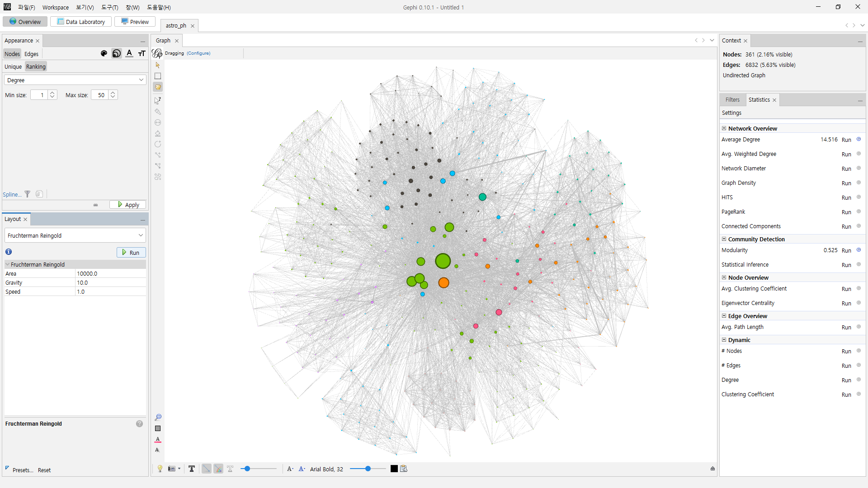This screenshot has width=868, height=488.
Task: Select the rectangle selection tool
Action: click(x=158, y=76)
